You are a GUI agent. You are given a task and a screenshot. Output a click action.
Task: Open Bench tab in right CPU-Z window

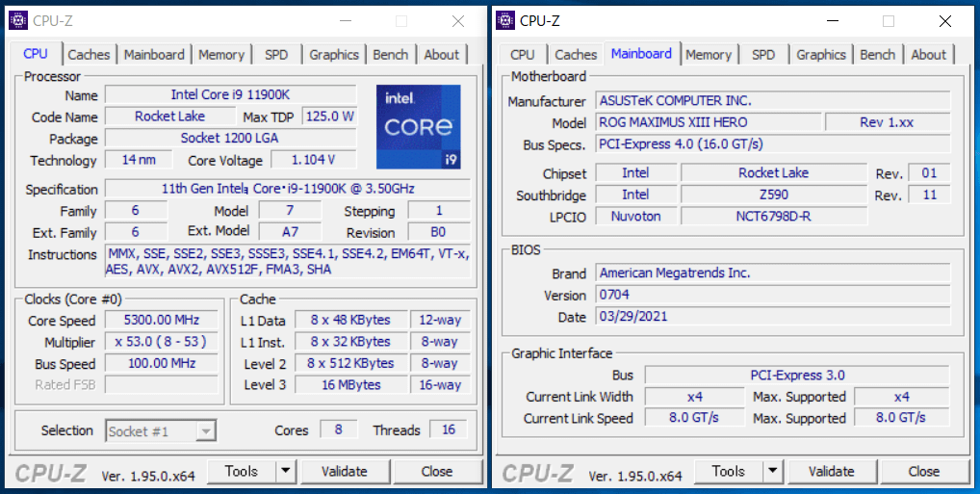(878, 54)
